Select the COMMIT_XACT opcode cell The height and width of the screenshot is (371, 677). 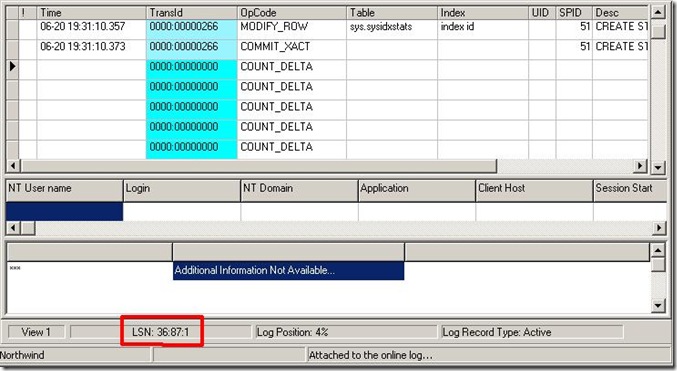point(291,50)
